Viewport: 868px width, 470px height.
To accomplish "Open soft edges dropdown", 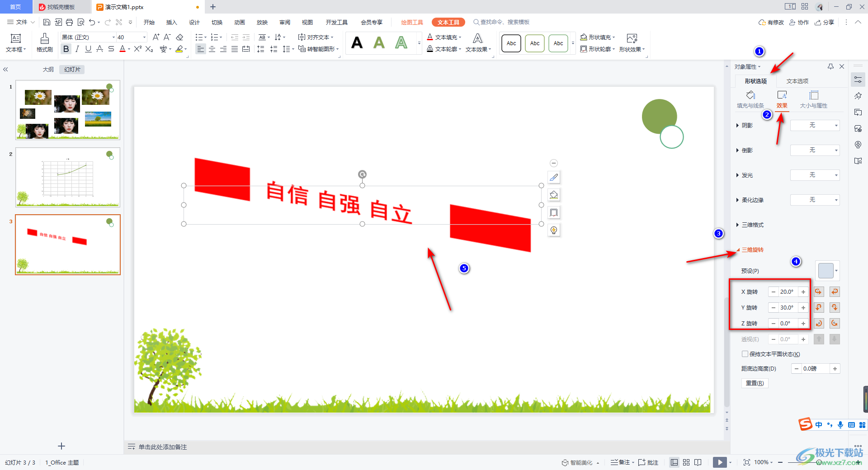I will click(815, 200).
